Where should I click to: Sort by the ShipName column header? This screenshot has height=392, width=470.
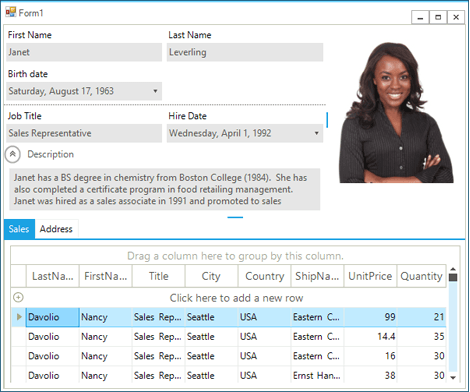click(317, 276)
